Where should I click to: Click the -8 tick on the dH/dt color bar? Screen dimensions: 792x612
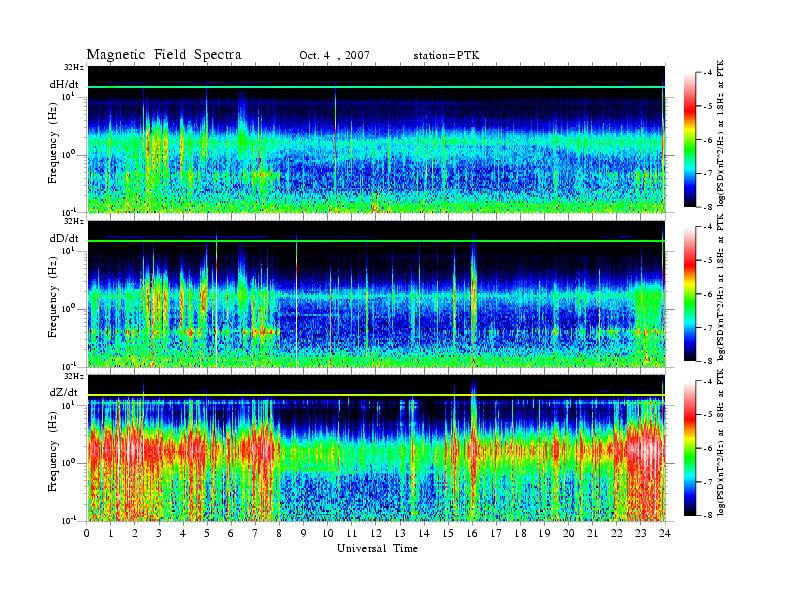pos(706,207)
